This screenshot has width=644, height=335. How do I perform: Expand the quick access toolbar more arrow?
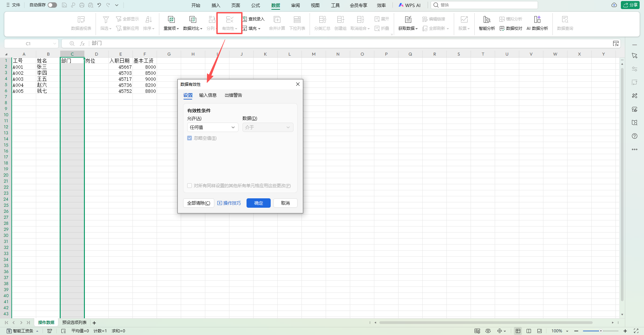(117, 5)
